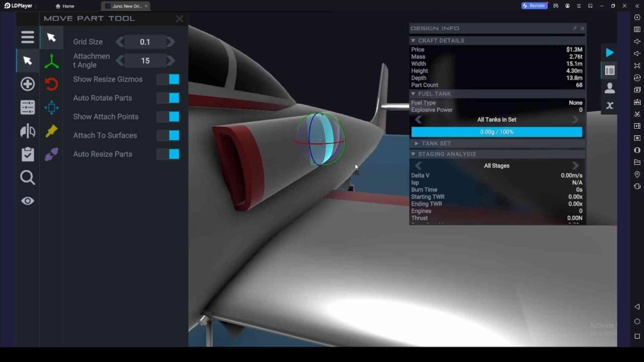Open LDPlayer settings hexagon icon
This screenshot has width=644, height=362.
(x=637, y=18)
